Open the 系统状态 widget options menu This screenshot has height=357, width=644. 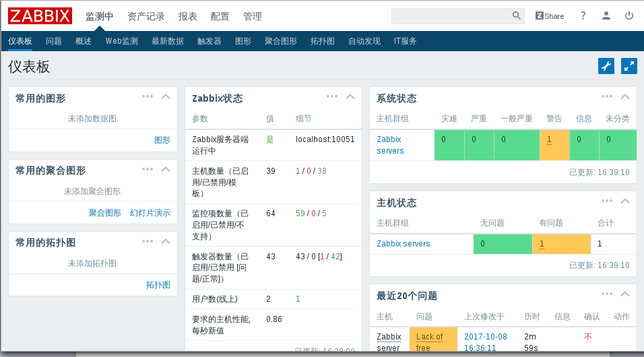click(607, 96)
